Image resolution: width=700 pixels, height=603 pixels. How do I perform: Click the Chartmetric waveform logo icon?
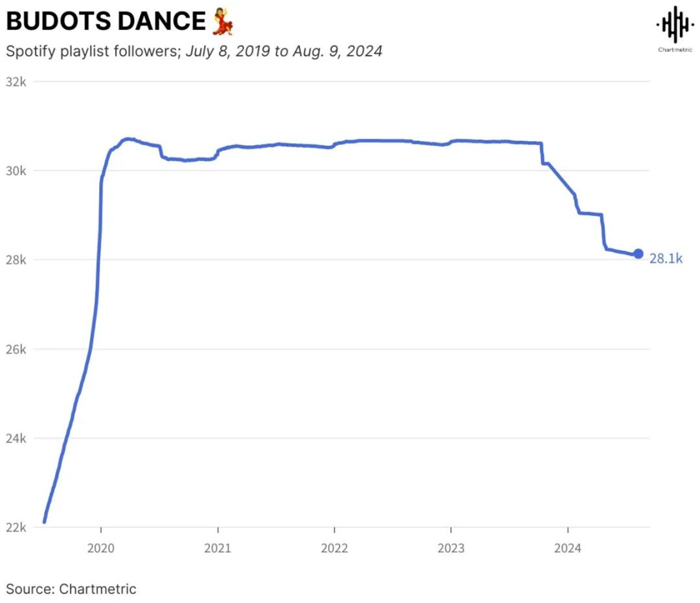coord(675,25)
